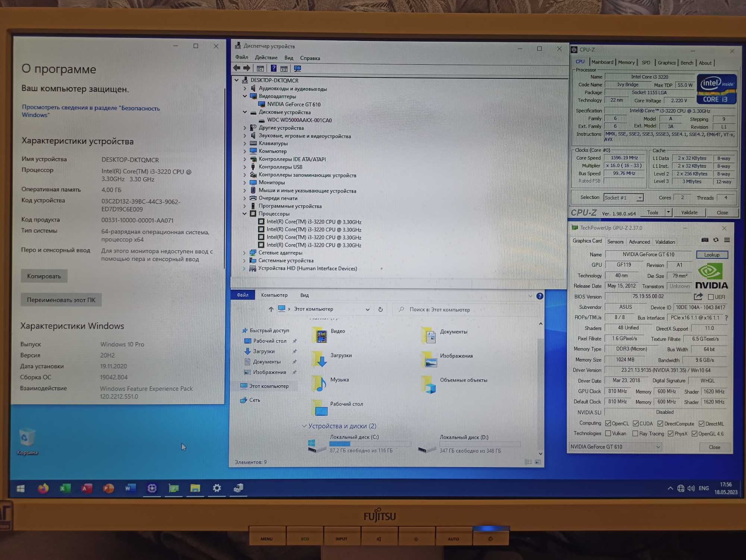The width and height of the screenshot is (746, 560).
Task: Click GPU-Z refresh icon
Action: click(716, 240)
